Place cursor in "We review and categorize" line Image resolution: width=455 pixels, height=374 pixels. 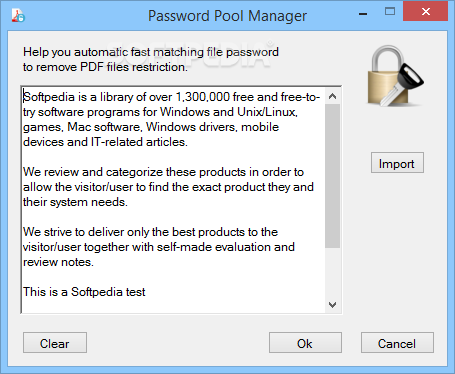[163, 172]
